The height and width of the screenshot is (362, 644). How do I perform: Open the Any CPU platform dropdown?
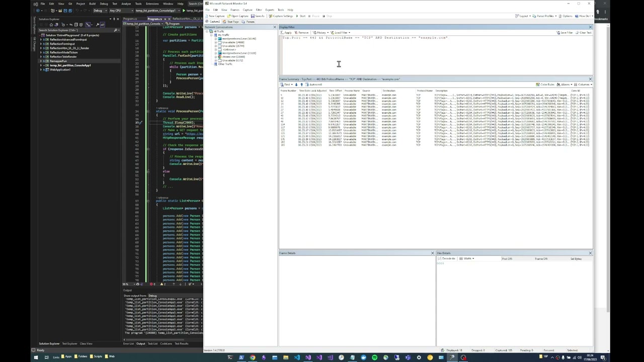pyautogui.click(x=122, y=11)
